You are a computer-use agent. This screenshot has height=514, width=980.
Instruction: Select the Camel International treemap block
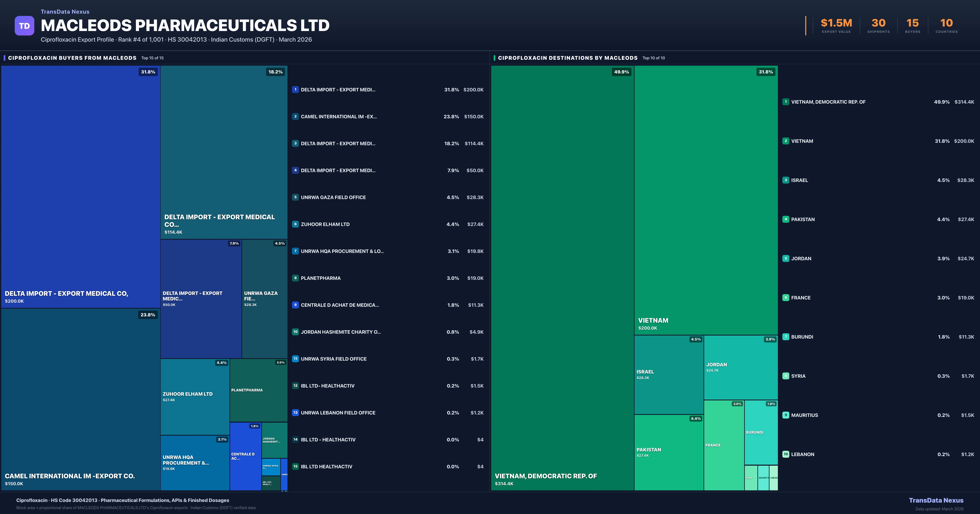[80, 399]
